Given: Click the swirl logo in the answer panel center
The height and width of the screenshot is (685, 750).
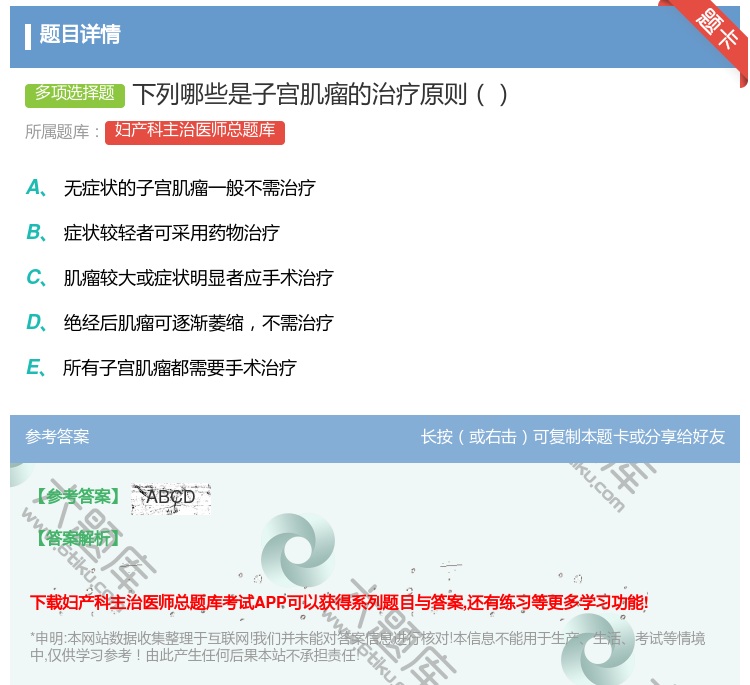Looking at the screenshot, I should point(297,550).
